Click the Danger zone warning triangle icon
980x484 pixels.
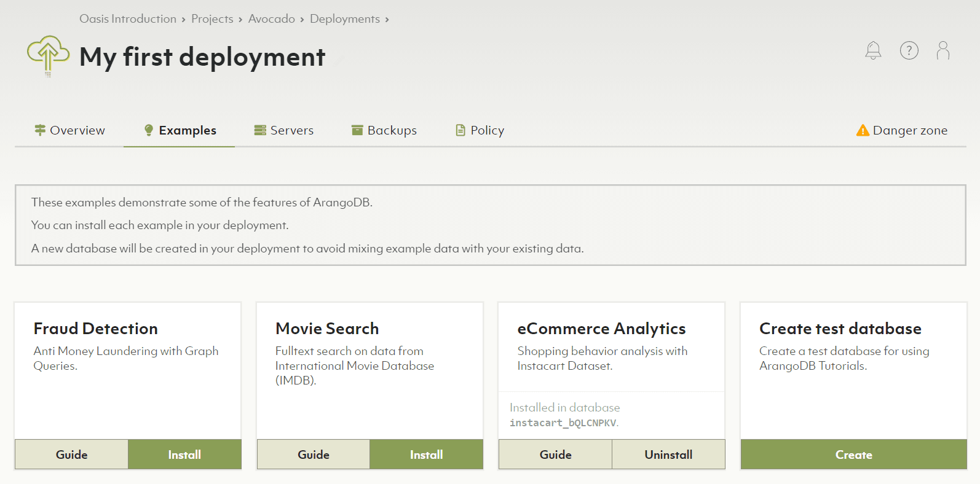click(x=863, y=130)
